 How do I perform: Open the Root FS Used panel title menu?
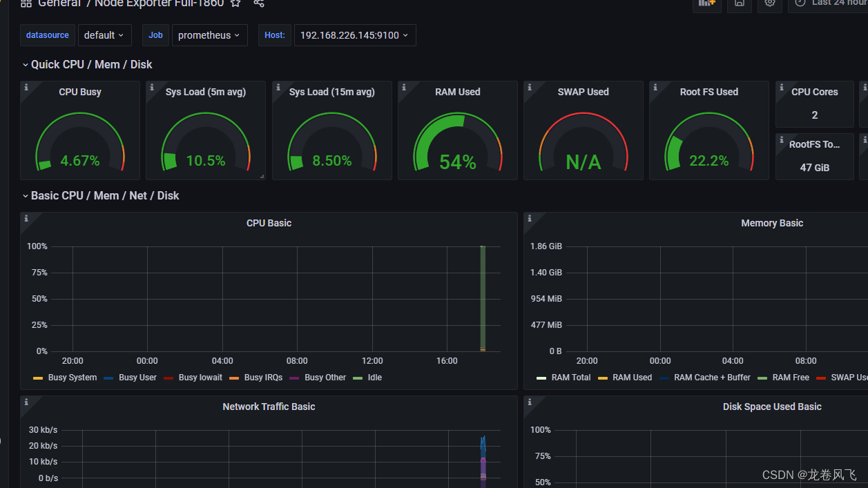709,92
